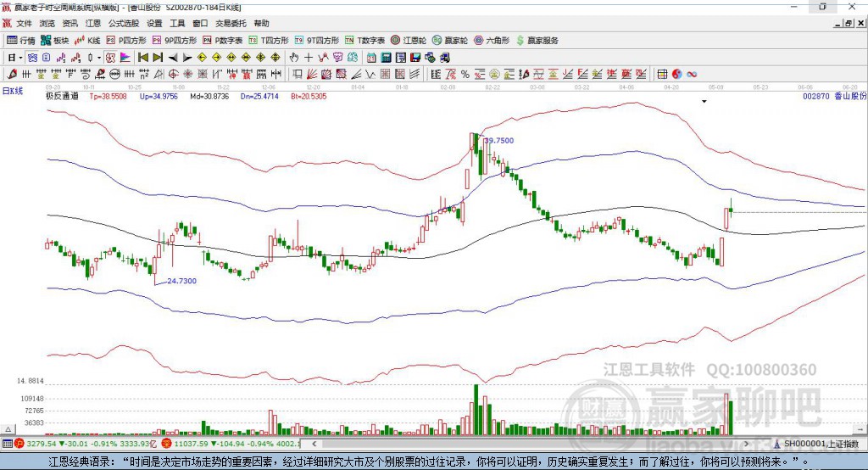Open the 窗口 menu

click(x=200, y=23)
